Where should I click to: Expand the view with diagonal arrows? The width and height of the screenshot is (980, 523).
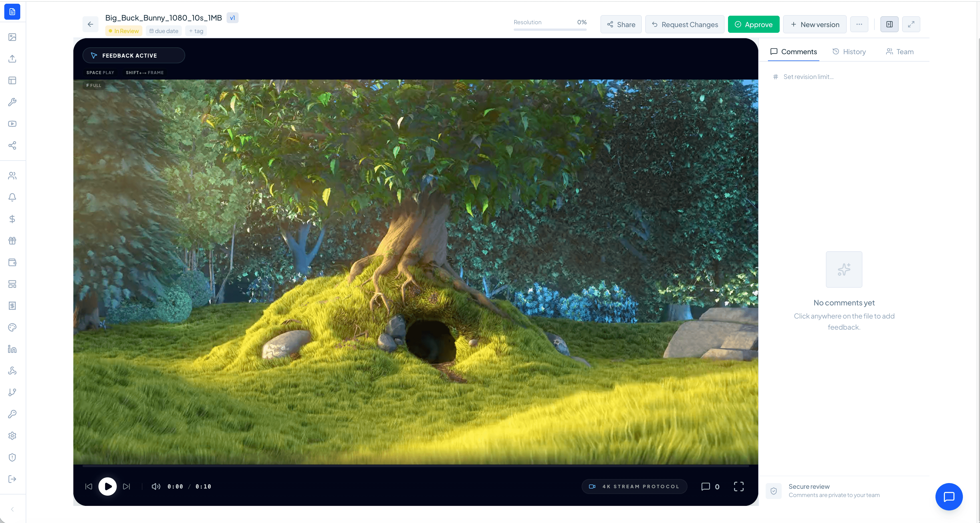click(x=911, y=24)
